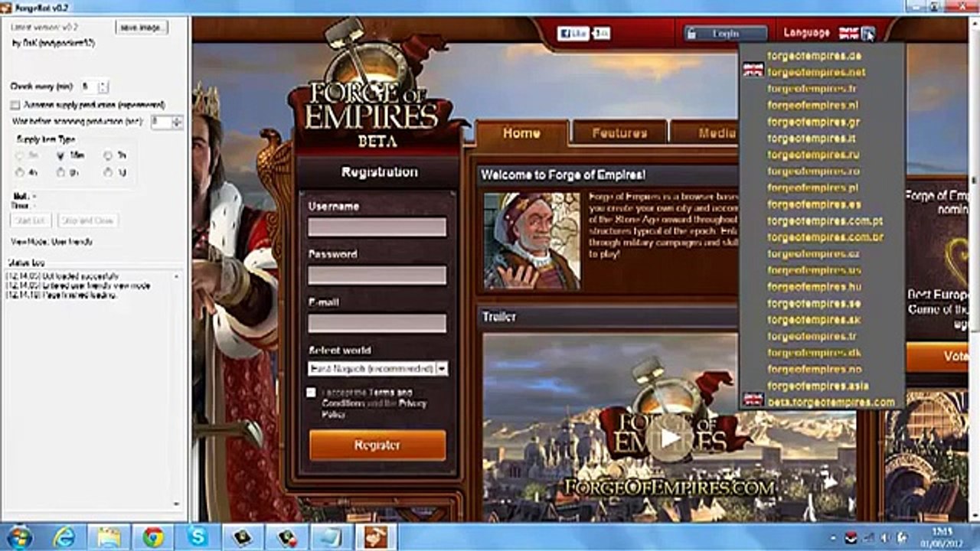The image size is (980, 551).
Task: Focus the Username input field
Action: point(377,227)
